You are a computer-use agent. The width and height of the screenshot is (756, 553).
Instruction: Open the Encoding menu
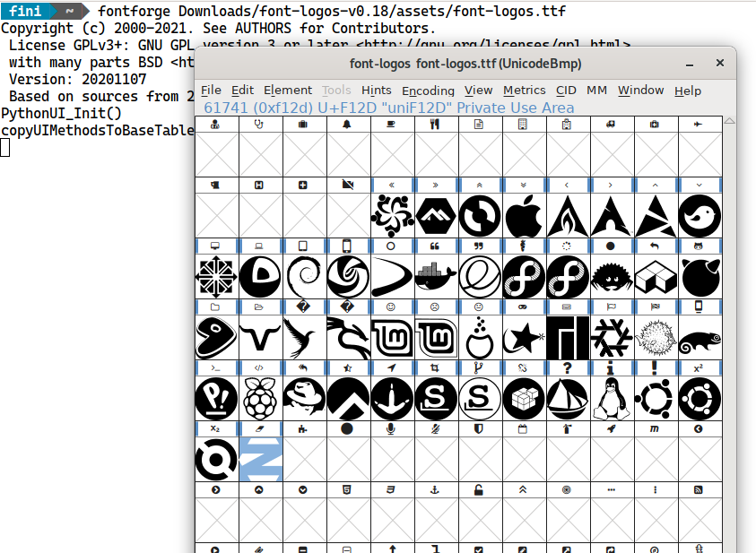pyautogui.click(x=428, y=90)
